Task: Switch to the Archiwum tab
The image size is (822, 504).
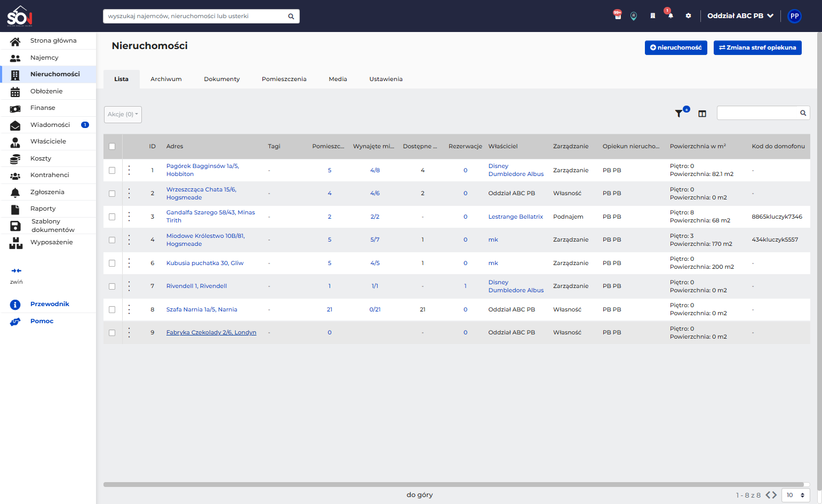Action: coord(166,79)
